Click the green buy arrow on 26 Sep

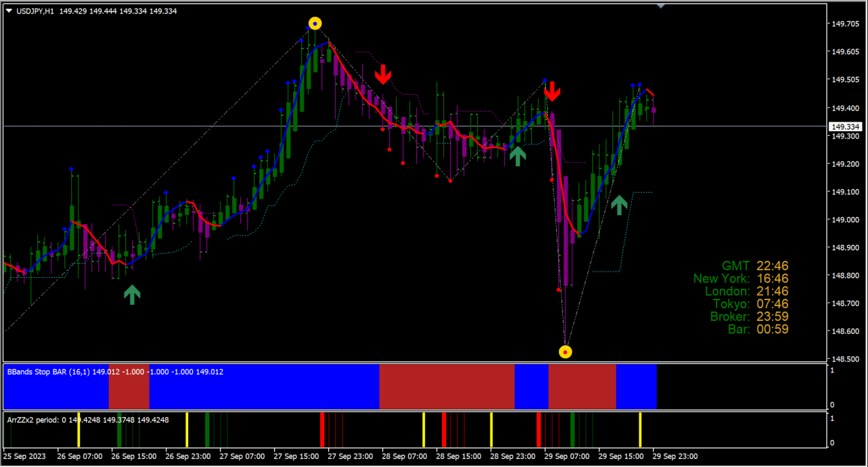click(x=132, y=294)
